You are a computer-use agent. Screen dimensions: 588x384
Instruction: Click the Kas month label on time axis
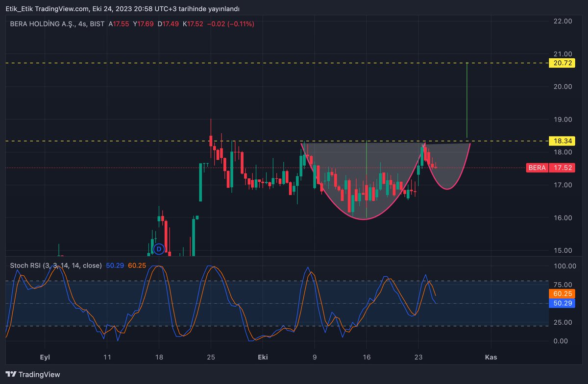click(491, 357)
